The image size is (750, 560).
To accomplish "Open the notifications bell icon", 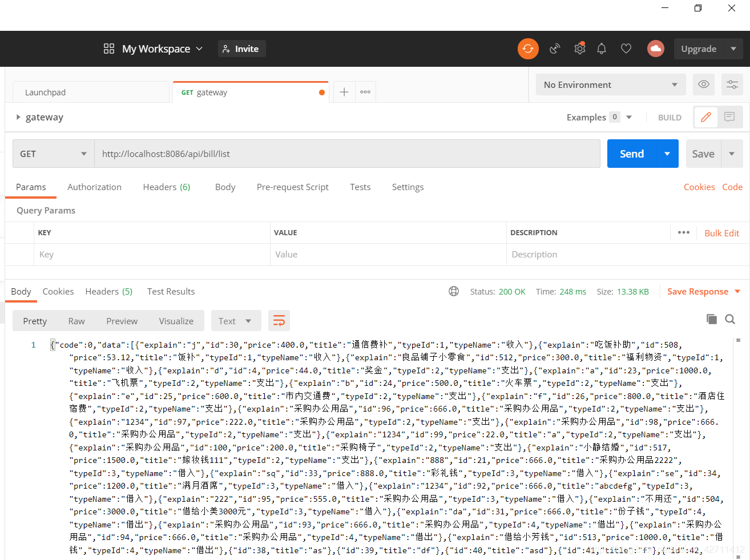I will pos(602,49).
